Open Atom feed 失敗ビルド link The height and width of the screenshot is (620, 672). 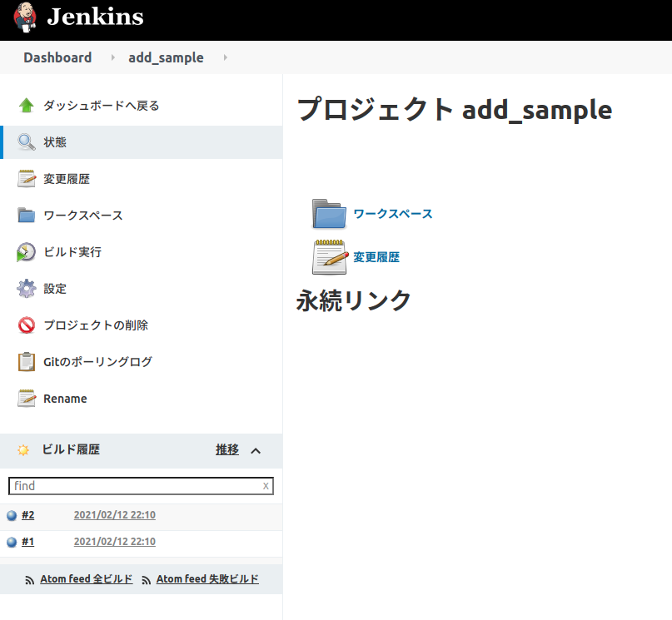[207, 579]
